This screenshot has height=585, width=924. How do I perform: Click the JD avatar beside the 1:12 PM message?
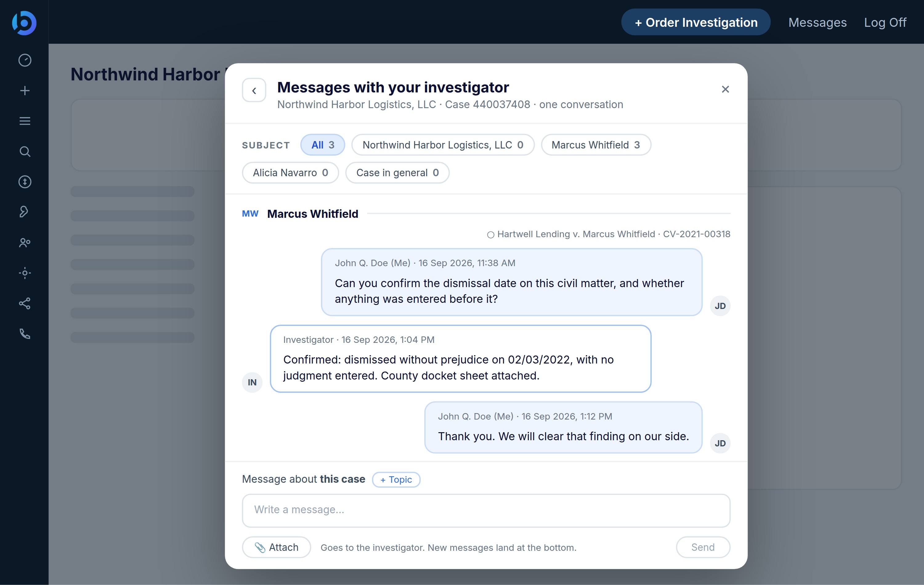coord(720,443)
